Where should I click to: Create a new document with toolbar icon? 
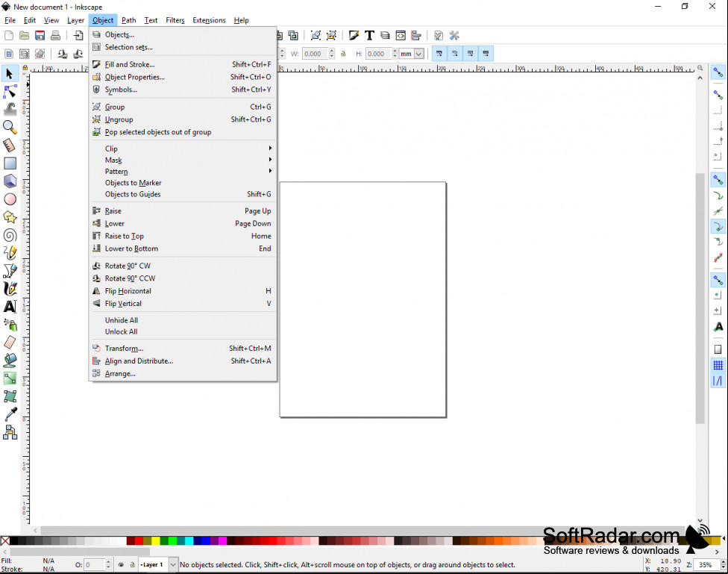pyautogui.click(x=9, y=35)
